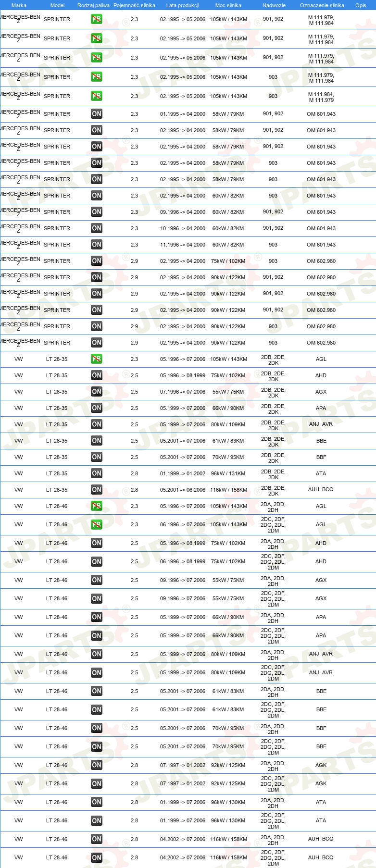Click the LT 28-46 model cell in BBF 2DA row
The image size is (376, 868).
[57, 728]
